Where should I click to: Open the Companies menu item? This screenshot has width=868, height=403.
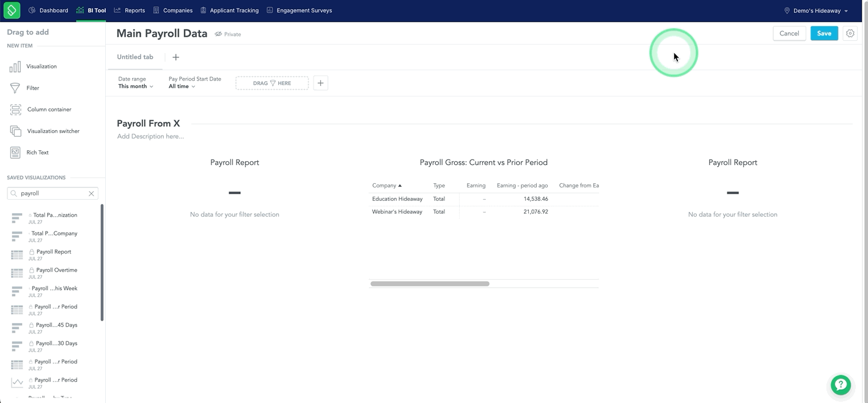point(173,10)
